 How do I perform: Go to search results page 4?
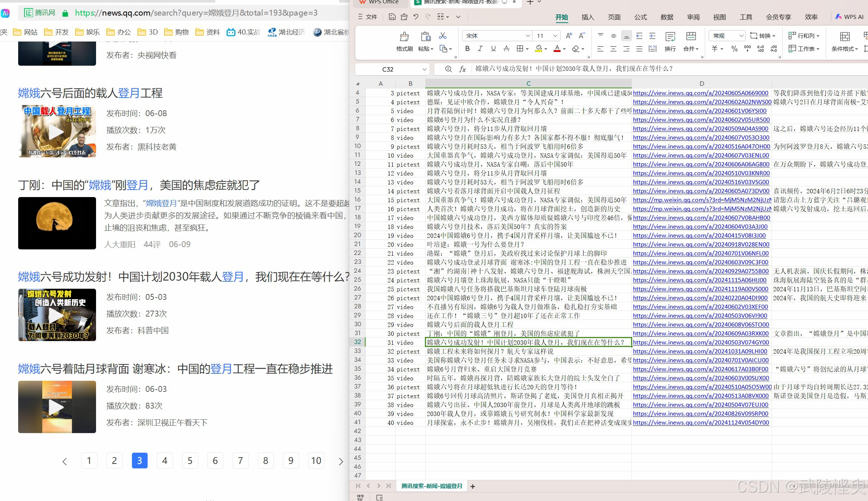pos(165,461)
